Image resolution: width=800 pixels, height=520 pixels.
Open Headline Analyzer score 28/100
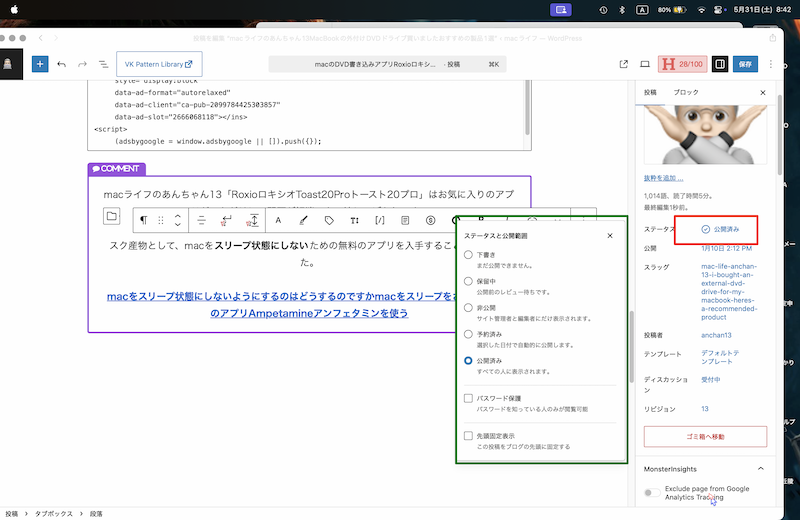[x=682, y=64]
